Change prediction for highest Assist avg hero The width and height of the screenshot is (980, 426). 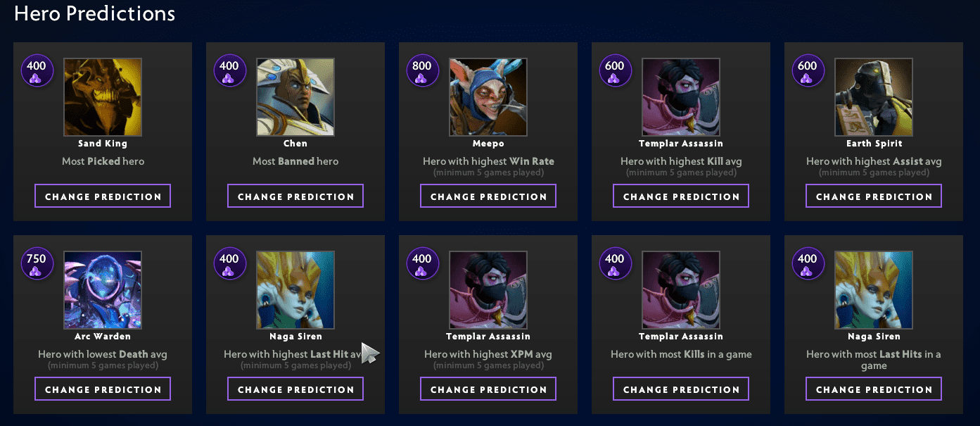pos(874,196)
